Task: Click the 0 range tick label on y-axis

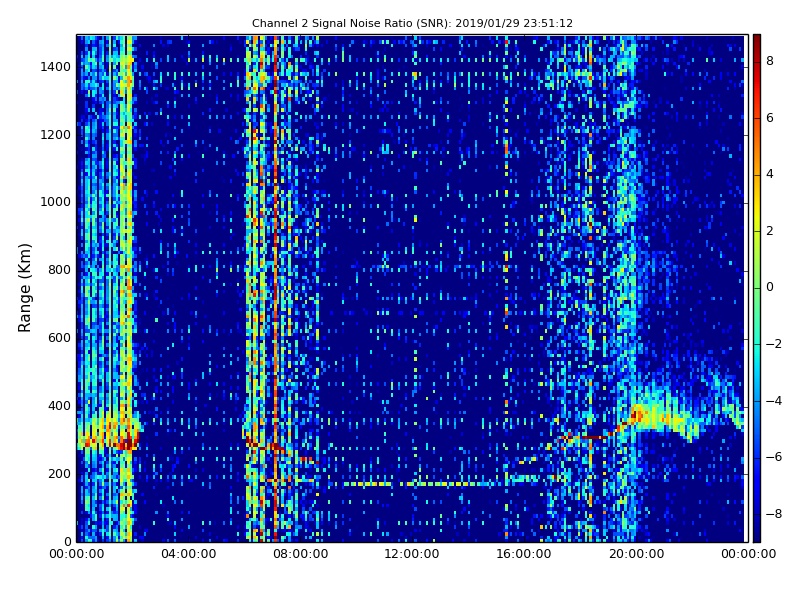Action: tap(67, 541)
